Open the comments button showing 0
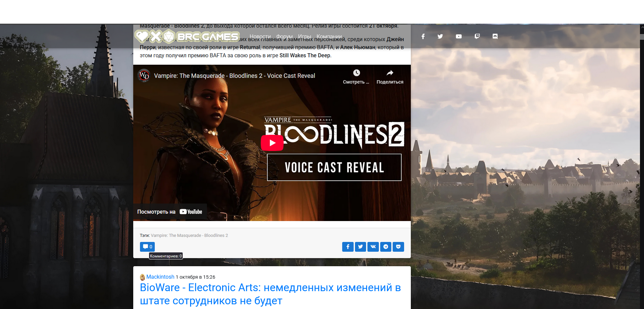 pos(147,247)
